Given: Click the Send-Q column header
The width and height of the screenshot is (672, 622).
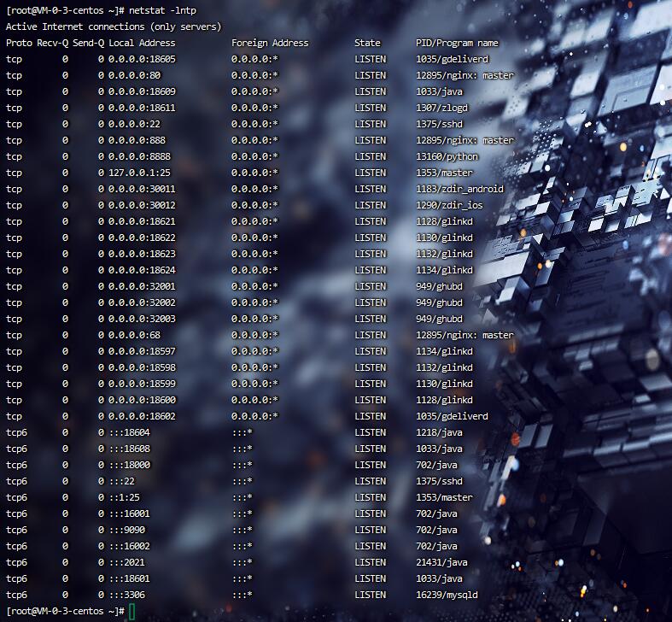Looking at the screenshot, I should [88, 43].
